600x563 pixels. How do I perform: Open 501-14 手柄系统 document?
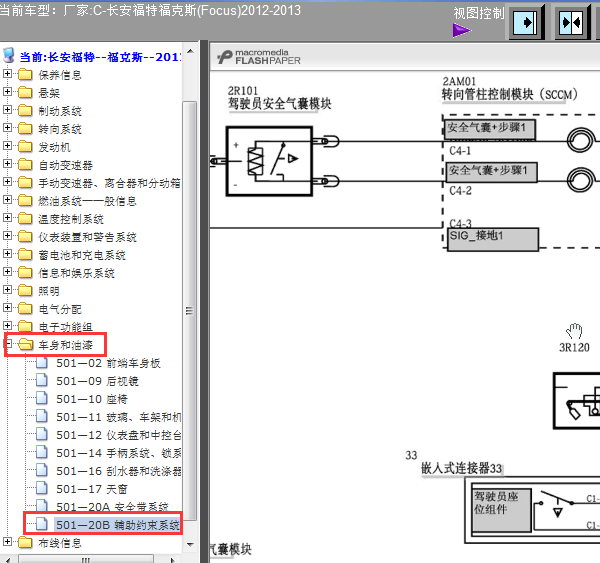pyautogui.click(x=119, y=453)
